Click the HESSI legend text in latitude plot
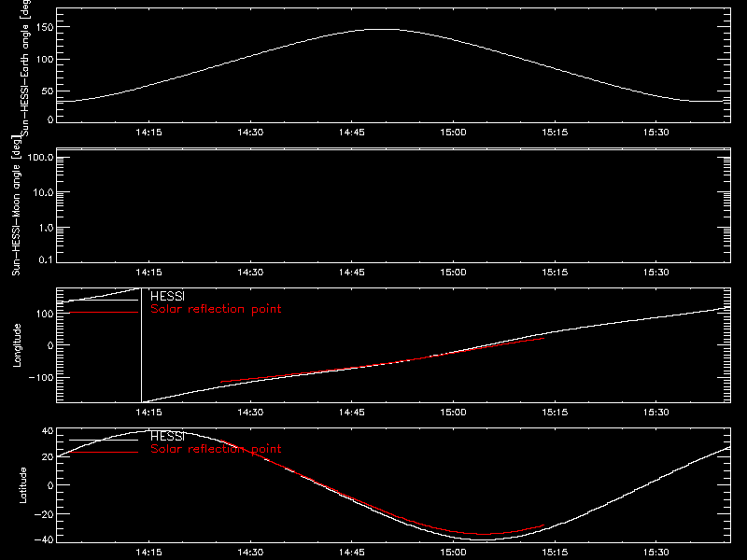Image resolution: width=747 pixels, height=560 pixels. point(167,436)
